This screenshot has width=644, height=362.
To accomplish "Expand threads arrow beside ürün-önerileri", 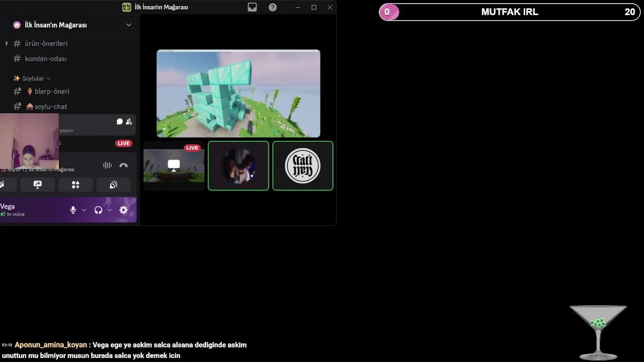I will click(7, 43).
